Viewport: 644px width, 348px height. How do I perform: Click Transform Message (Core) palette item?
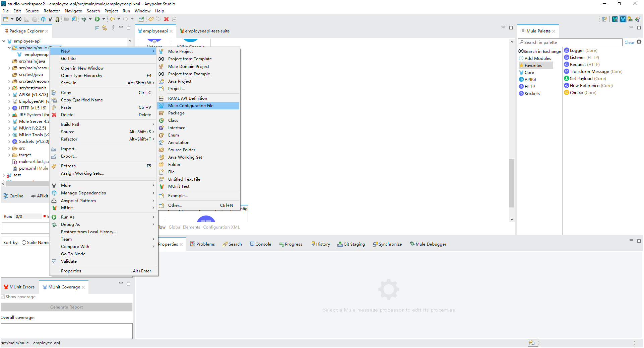pyautogui.click(x=593, y=72)
